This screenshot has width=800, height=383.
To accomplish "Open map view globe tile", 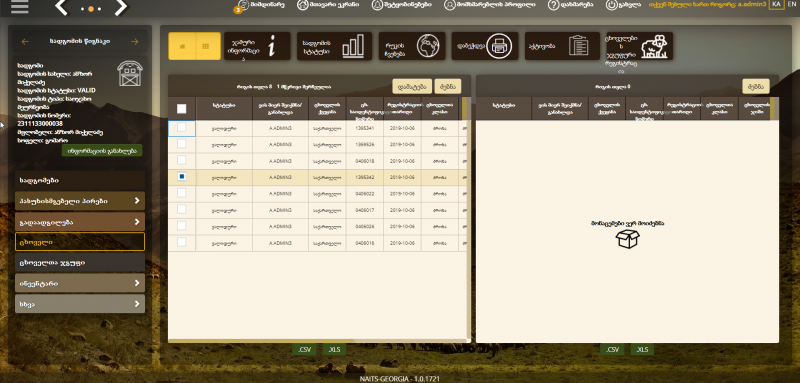I will pos(412,46).
